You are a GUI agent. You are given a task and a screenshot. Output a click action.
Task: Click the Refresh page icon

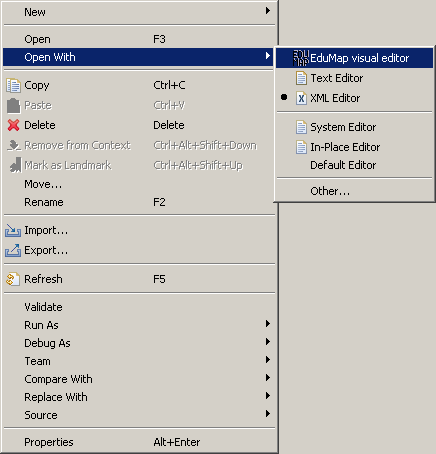13,279
